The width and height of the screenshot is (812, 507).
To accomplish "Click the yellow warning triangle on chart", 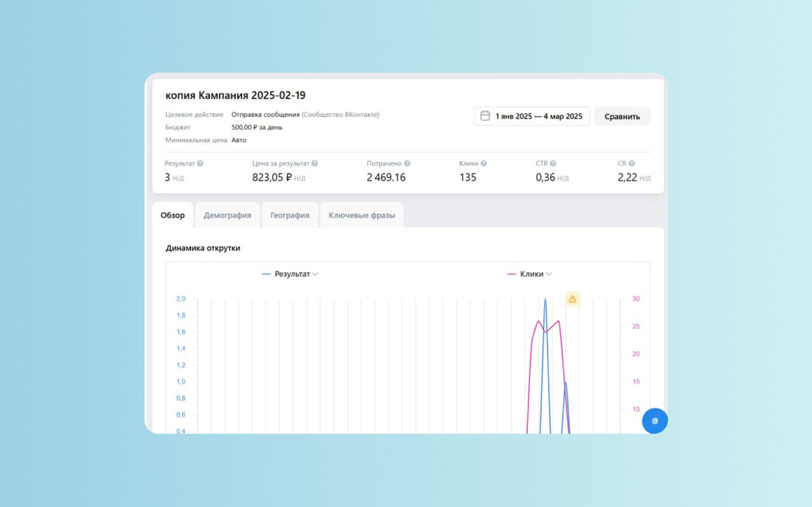I will coord(572,299).
